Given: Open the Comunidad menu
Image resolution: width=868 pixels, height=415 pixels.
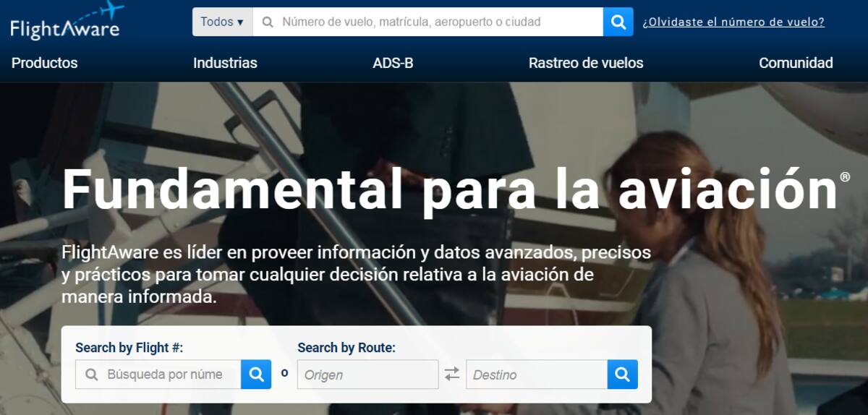Looking at the screenshot, I should pyautogui.click(x=796, y=63).
